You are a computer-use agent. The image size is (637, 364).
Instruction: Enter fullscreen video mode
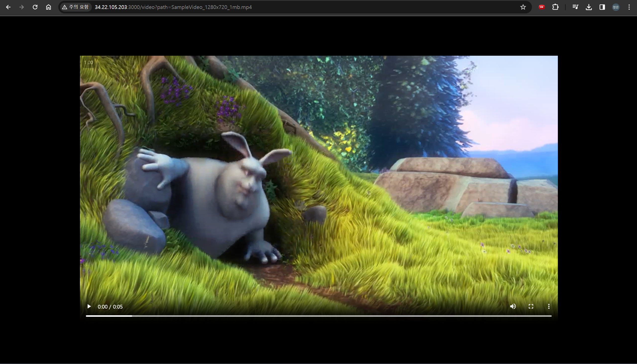coord(531,307)
